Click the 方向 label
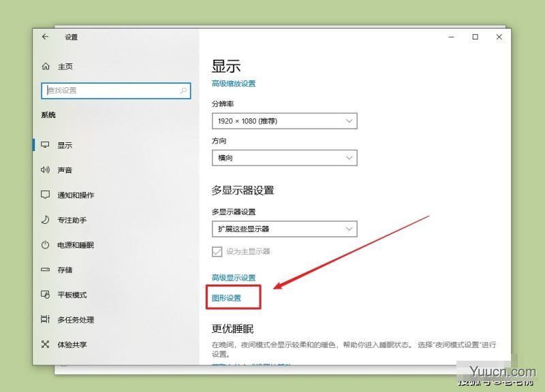This screenshot has height=392, width=545. point(219,141)
